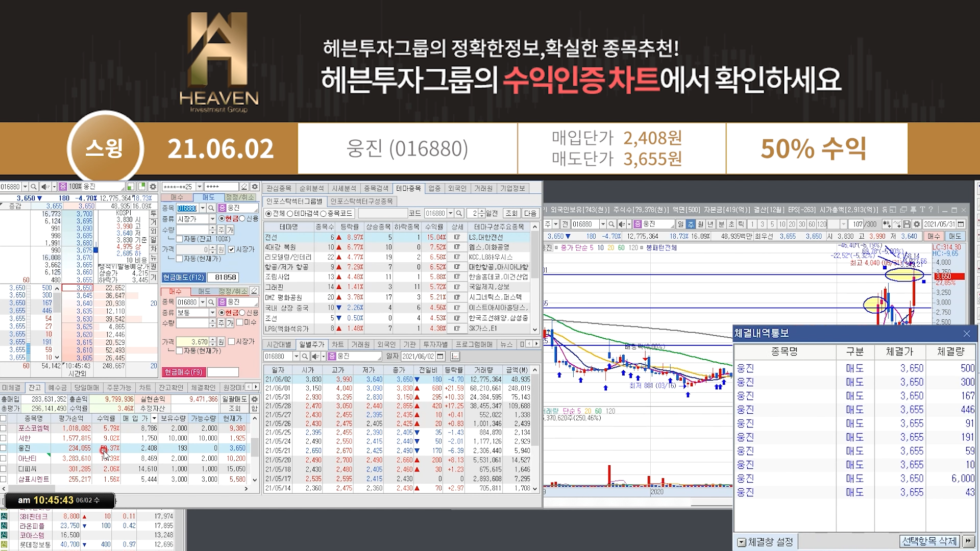Open calendar icon next to 2021/05/31
Viewport: 980px width, 551px height.
point(961,224)
